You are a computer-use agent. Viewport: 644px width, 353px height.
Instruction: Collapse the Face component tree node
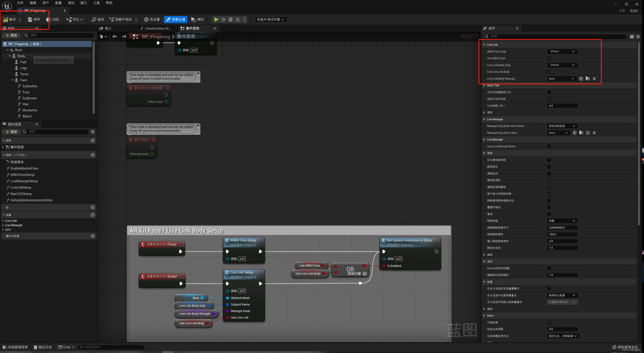click(x=13, y=80)
